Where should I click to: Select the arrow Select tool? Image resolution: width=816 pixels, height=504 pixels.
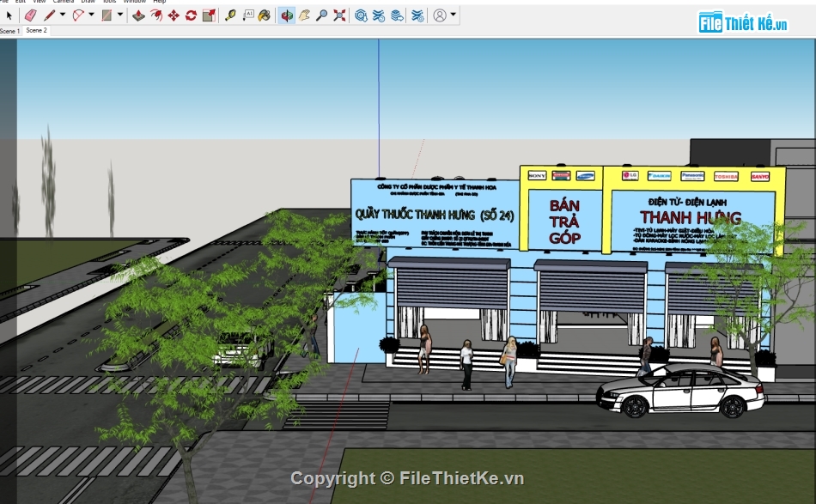9,15
